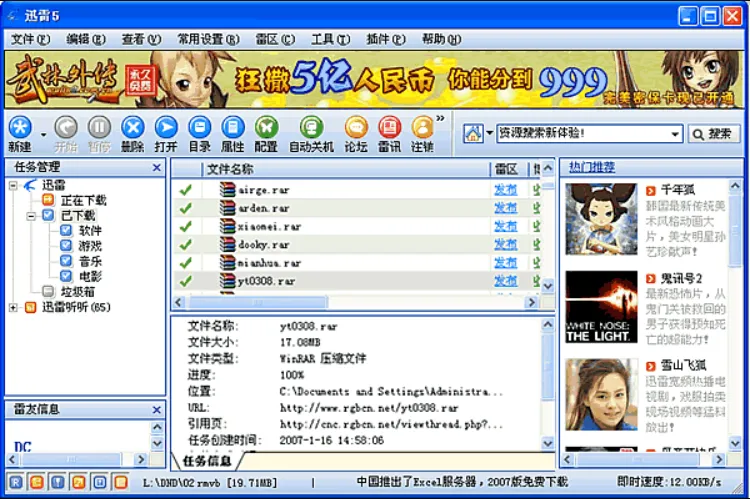Open the 千年狐 recommendation title
Viewport: 750px width, 499px height.
(677, 190)
